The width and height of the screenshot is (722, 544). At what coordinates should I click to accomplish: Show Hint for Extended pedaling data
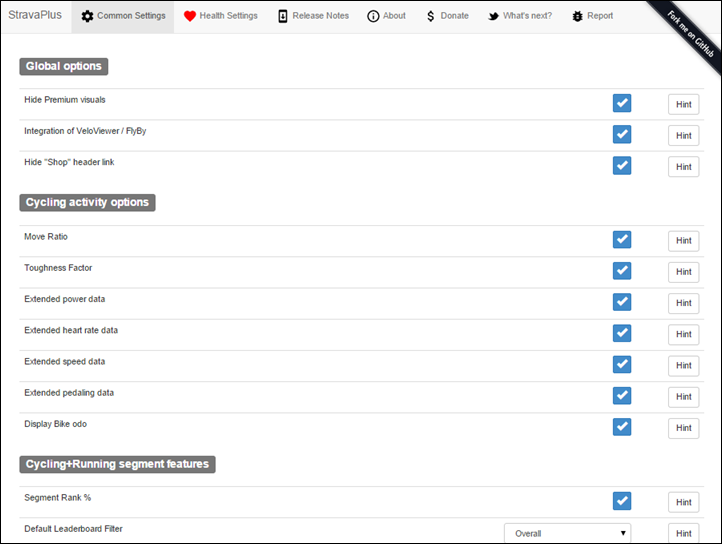point(683,397)
